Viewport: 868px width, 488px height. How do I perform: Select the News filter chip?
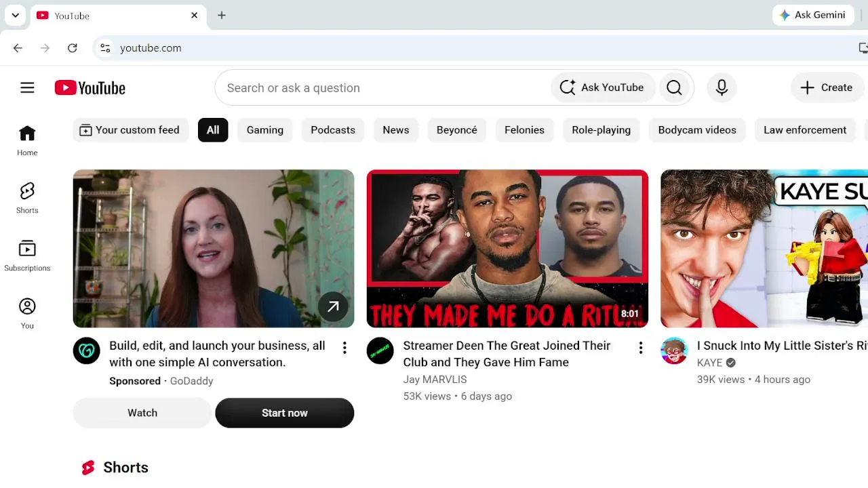(x=396, y=130)
